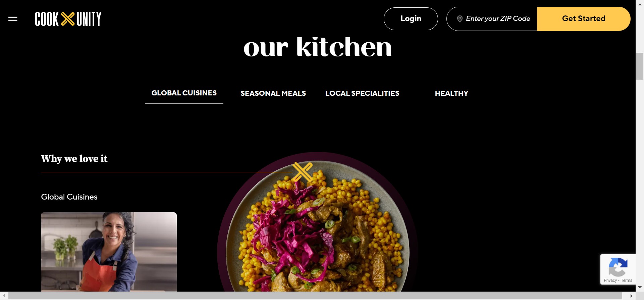Click the vertical scrollbar down arrow
644x300 pixels.
(640, 287)
